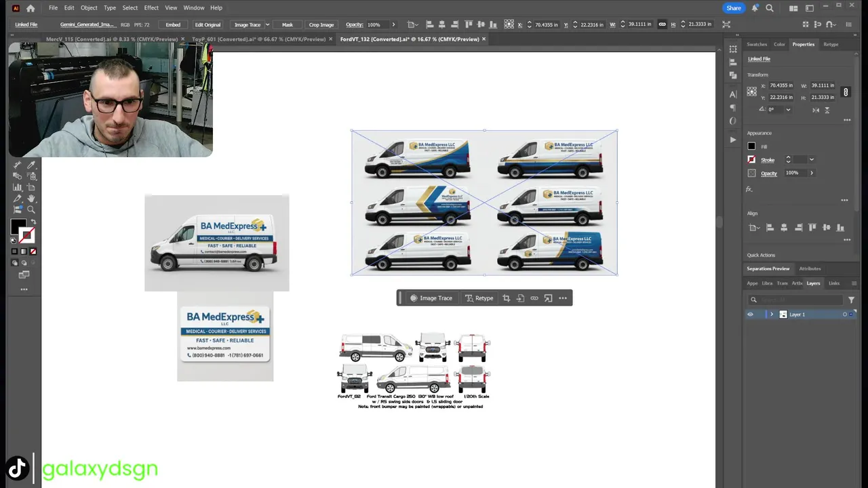Click the Stroke swatch in Appearance
This screenshot has width=868, height=488.
(x=751, y=160)
